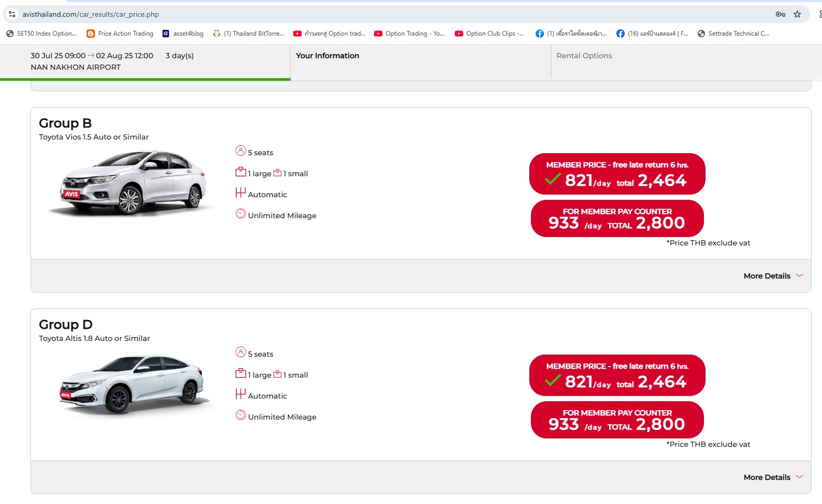This screenshot has width=822, height=504.
Task: Click the mileage gauge icon in Group D
Action: tap(241, 415)
